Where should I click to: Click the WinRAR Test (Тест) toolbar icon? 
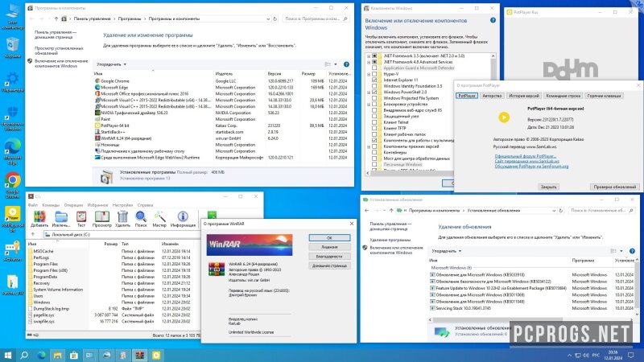tap(81, 219)
